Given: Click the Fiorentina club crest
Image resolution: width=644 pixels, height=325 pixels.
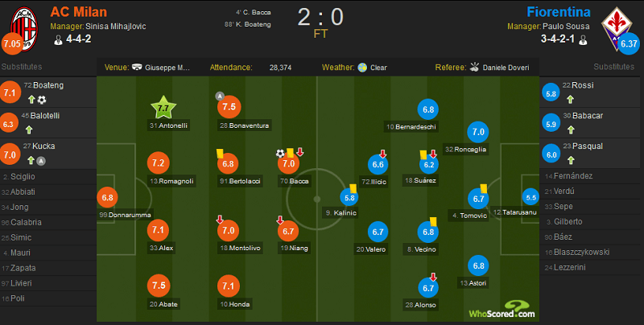Looking at the screenshot, I should [x=617, y=27].
